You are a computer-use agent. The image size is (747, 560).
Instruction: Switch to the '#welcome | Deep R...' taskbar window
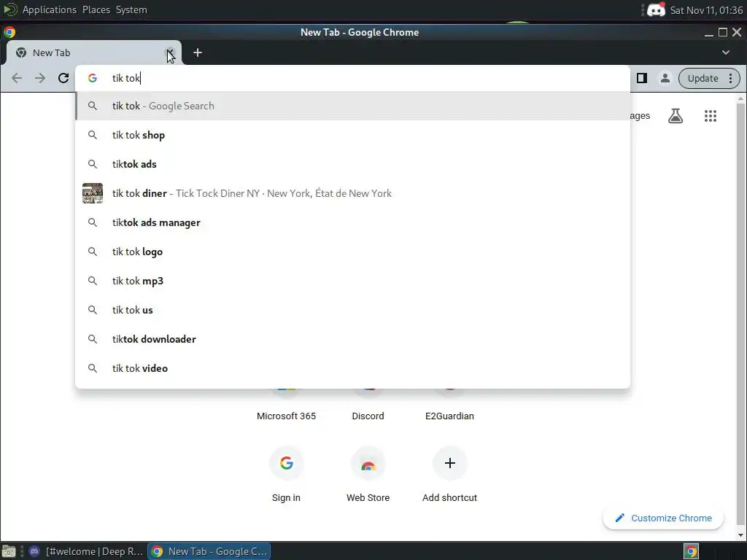click(86, 551)
